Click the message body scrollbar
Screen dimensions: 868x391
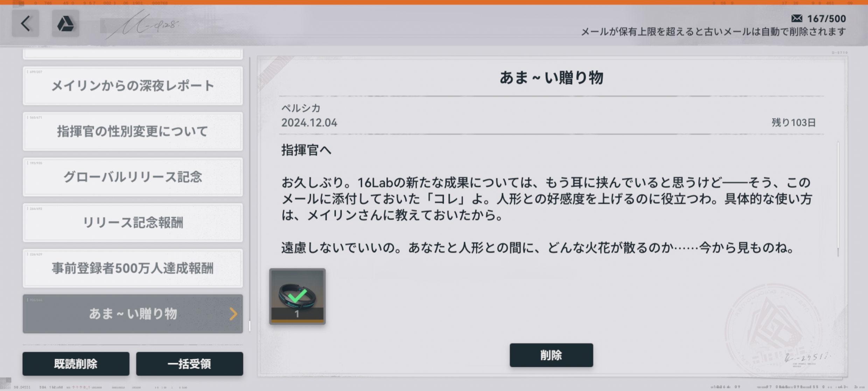tap(838, 199)
